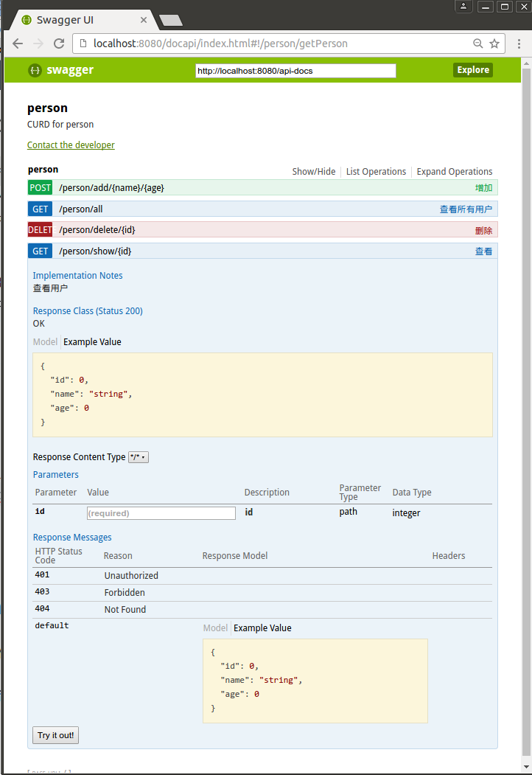Click Show/Hide for person
This screenshot has height=775, width=532.
(314, 172)
